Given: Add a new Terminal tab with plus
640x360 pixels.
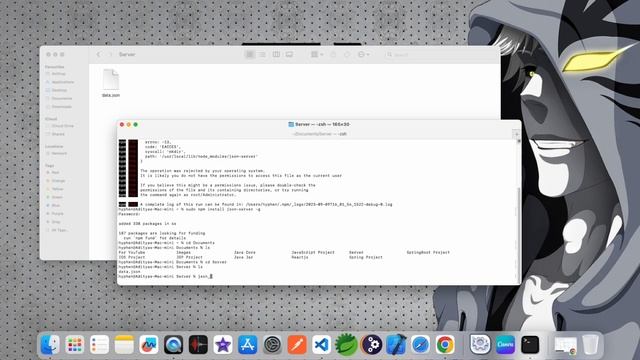Looking at the screenshot, I should pos(516,134).
